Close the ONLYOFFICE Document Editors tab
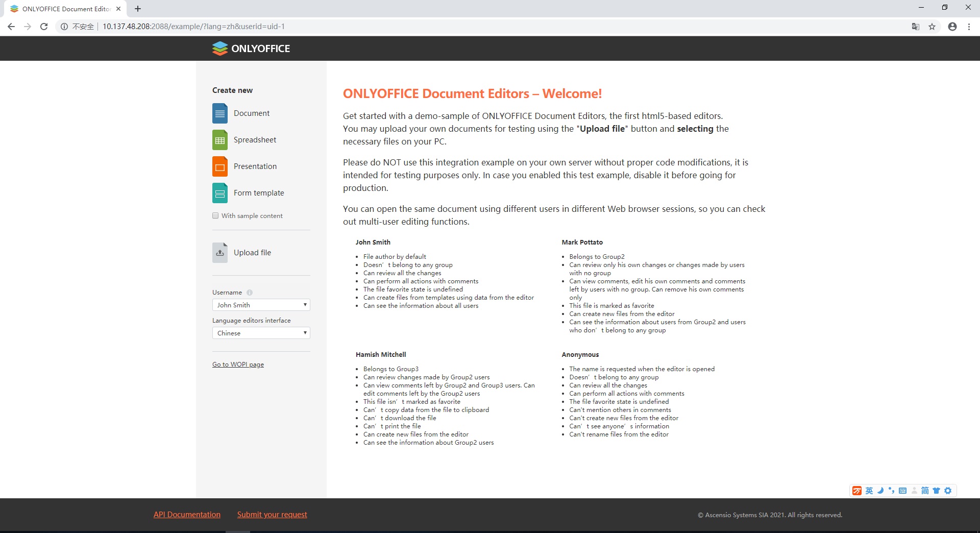980x533 pixels. 118,9
